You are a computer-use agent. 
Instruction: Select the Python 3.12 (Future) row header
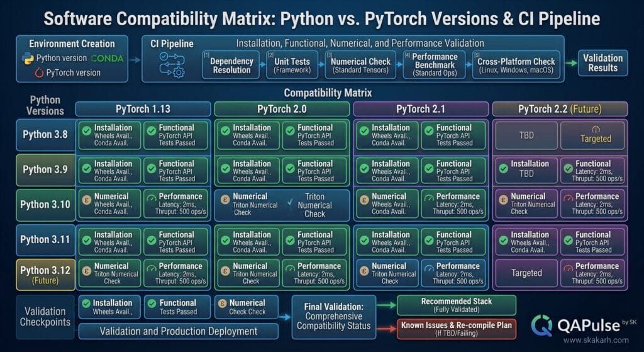pyautogui.click(x=45, y=275)
